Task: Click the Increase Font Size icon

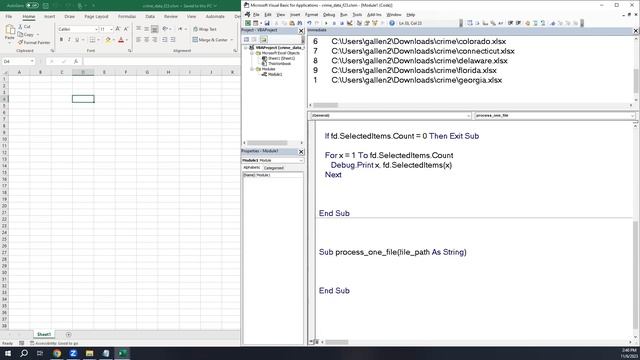Action: coord(118,29)
